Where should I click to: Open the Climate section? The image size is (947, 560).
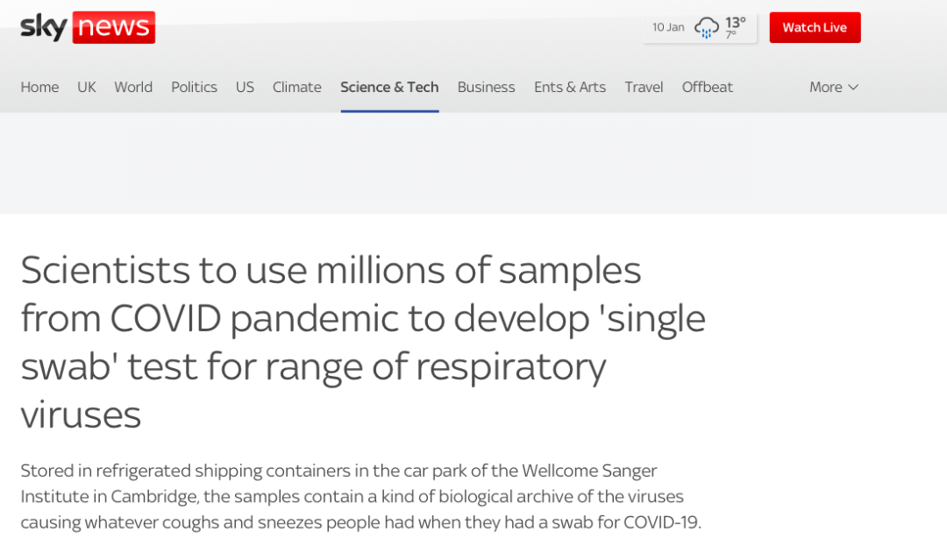(296, 88)
